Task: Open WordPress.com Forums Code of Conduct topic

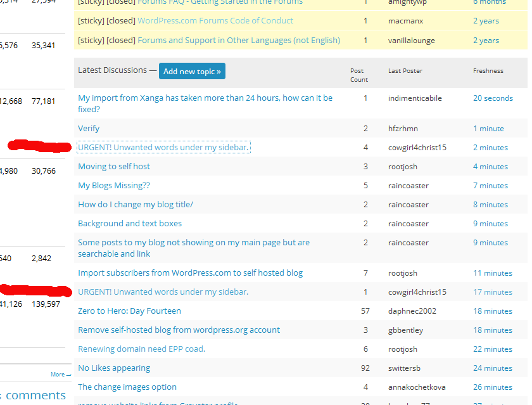Action: [x=215, y=21]
